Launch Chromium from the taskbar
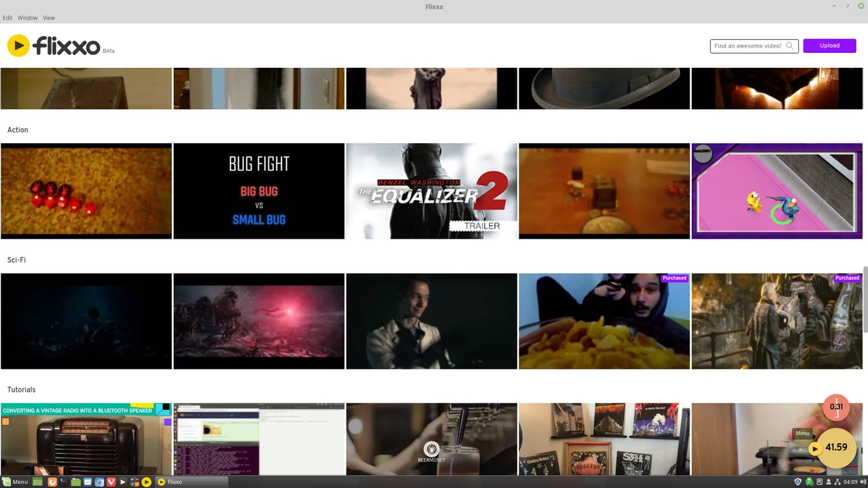The width and height of the screenshot is (868, 488). [100, 482]
